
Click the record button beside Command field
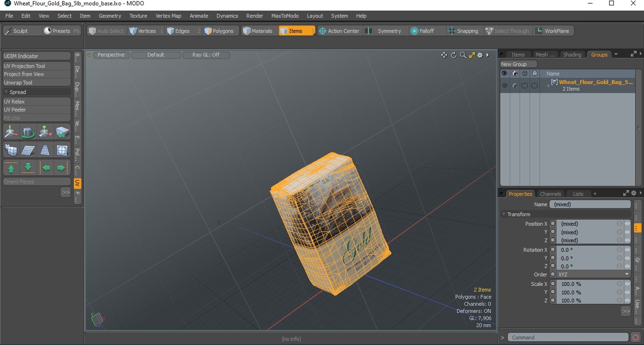pyautogui.click(x=635, y=338)
